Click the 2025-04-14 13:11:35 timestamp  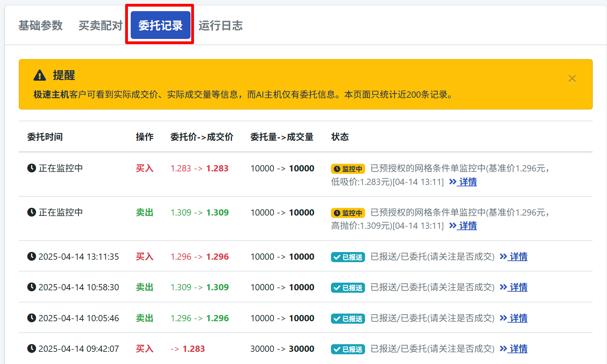79,257
